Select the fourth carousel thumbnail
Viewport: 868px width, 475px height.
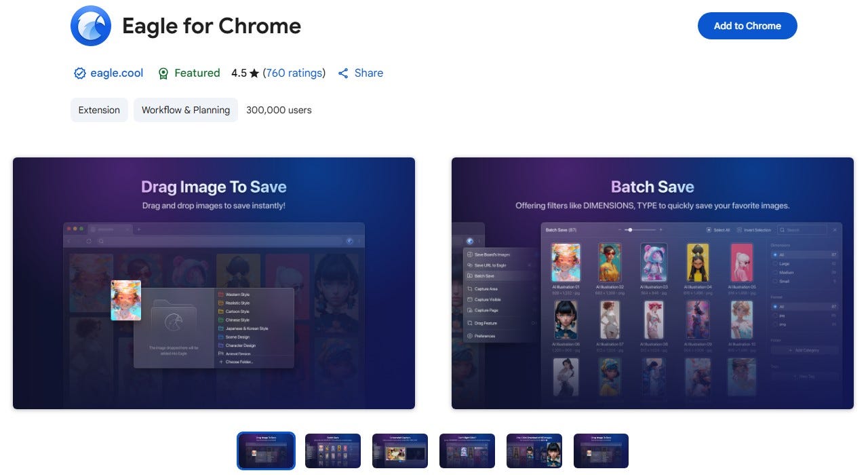coord(467,451)
